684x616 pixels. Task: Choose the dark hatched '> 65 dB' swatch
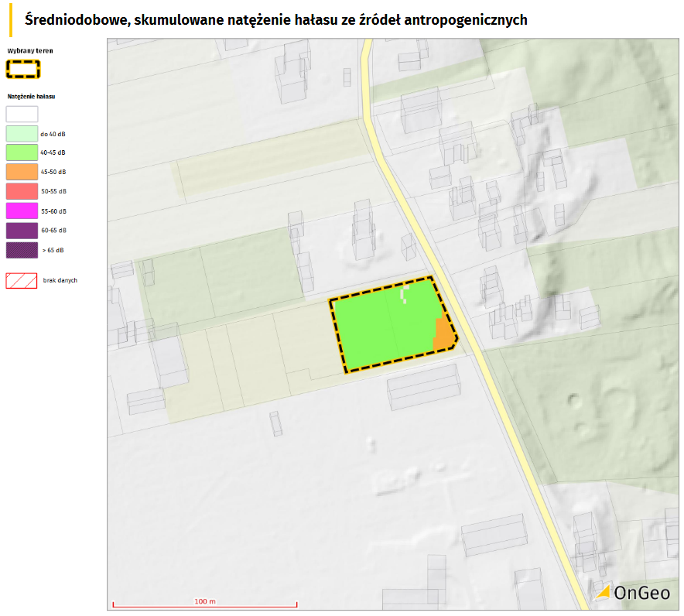pyautogui.click(x=22, y=250)
